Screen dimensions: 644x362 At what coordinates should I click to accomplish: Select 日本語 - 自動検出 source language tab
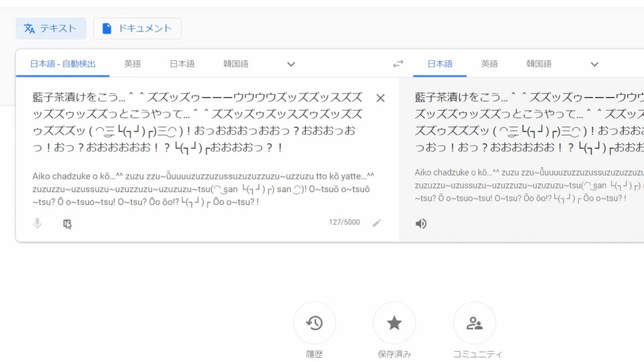(x=62, y=64)
